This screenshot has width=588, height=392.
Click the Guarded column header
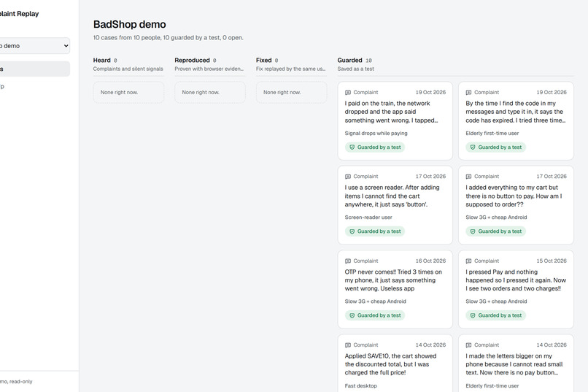click(x=349, y=60)
